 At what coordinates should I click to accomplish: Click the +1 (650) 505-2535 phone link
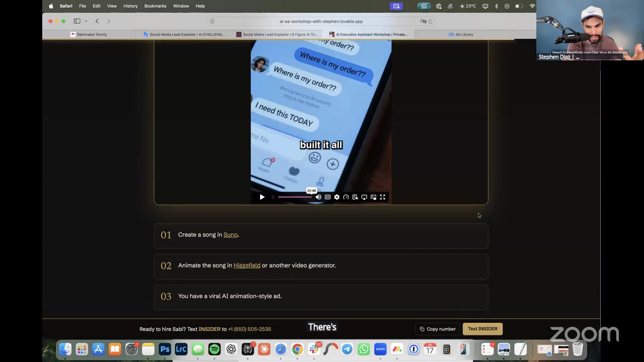coord(250,329)
